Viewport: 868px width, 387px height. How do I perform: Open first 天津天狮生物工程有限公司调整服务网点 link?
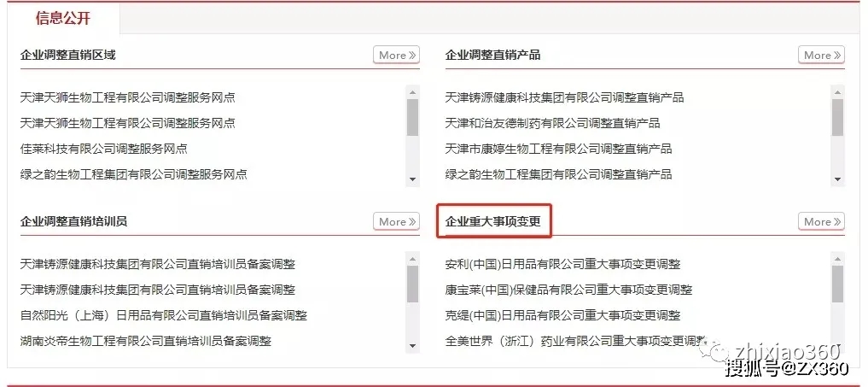pyautogui.click(x=127, y=97)
